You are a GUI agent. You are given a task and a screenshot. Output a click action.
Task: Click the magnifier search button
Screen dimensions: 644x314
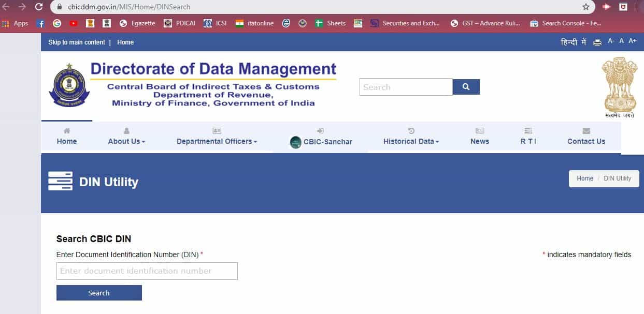pos(466,87)
